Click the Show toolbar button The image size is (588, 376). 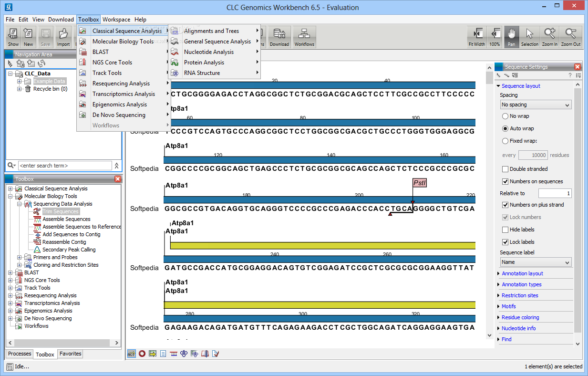click(13, 37)
